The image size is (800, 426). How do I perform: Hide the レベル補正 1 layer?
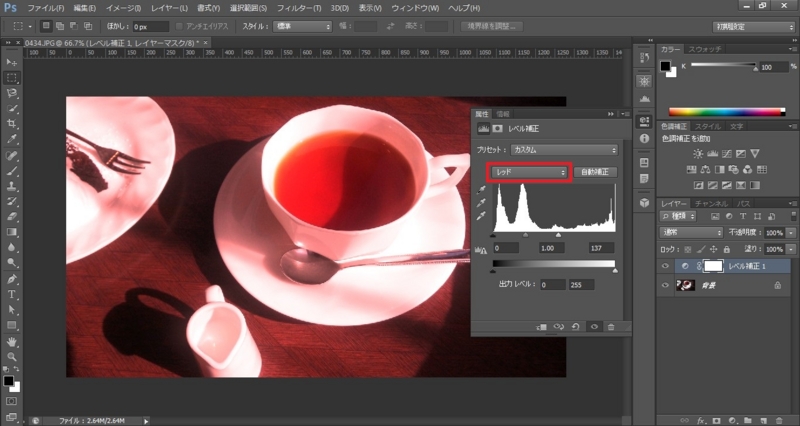[x=665, y=266]
